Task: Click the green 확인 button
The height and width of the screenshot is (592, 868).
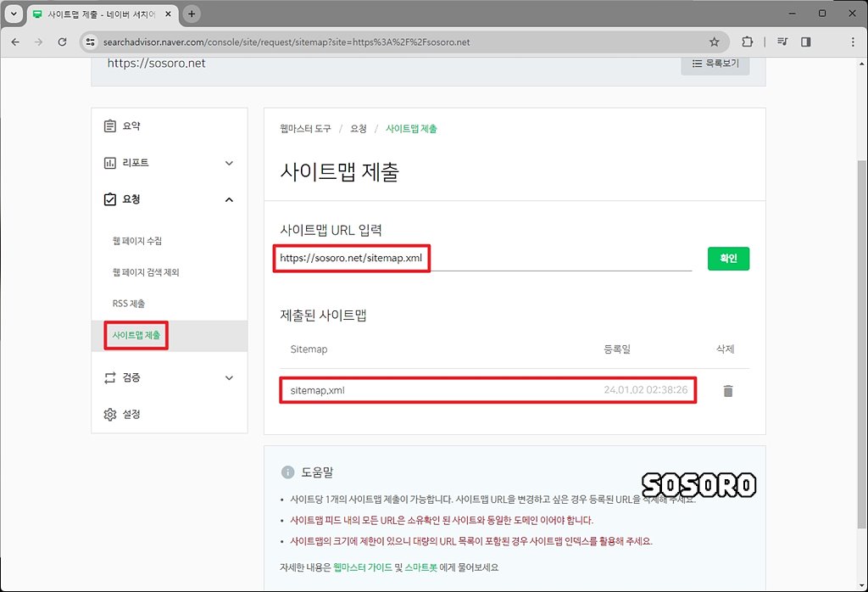Action: (x=728, y=259)
